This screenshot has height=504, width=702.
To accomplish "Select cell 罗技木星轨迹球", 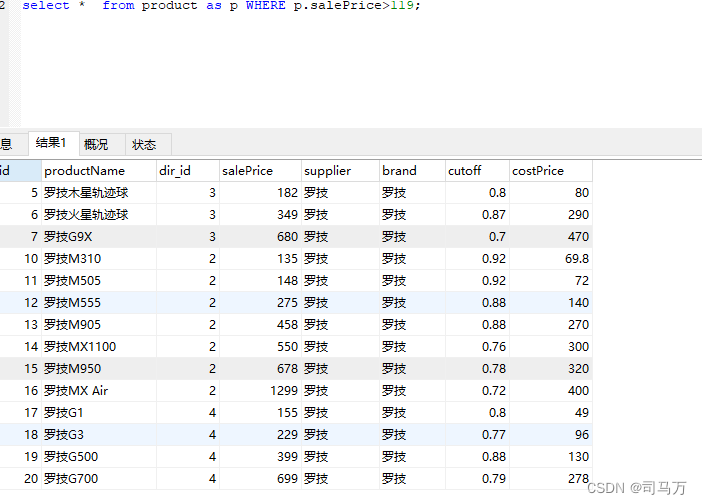I will point(99,193).
